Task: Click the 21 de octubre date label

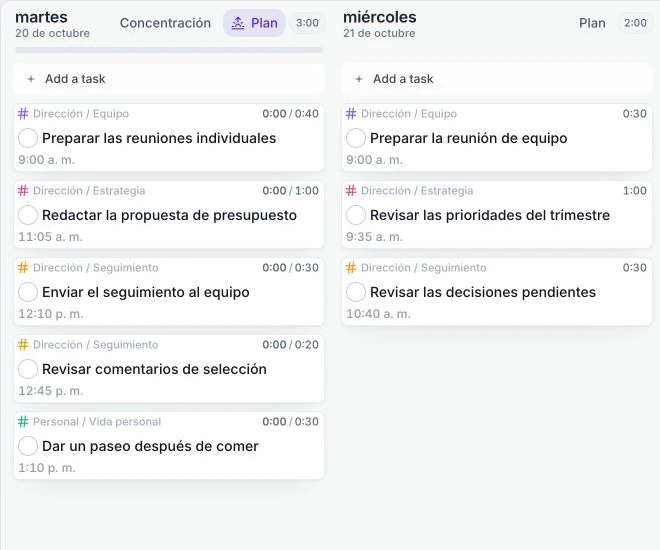Action: (379, 33)
